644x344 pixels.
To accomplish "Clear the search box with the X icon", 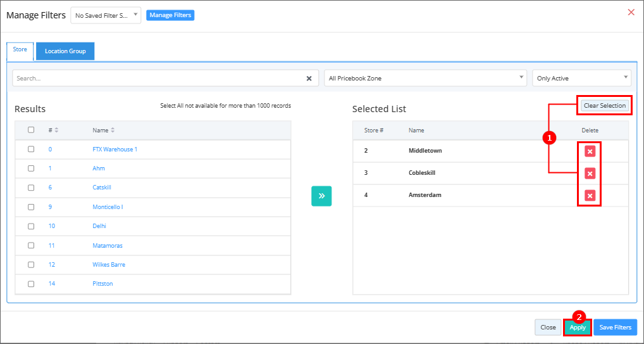I will (309, 79).
